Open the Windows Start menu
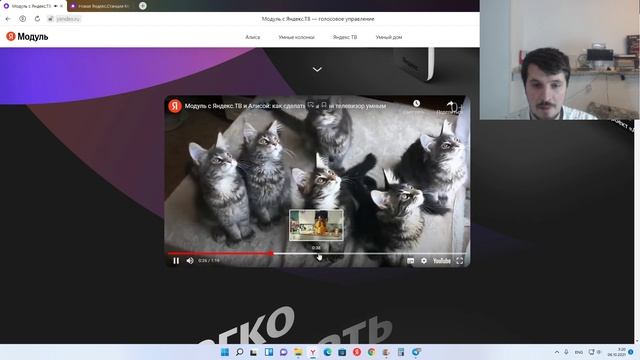This screenshot has height=360, width=640. coord(225,352)
